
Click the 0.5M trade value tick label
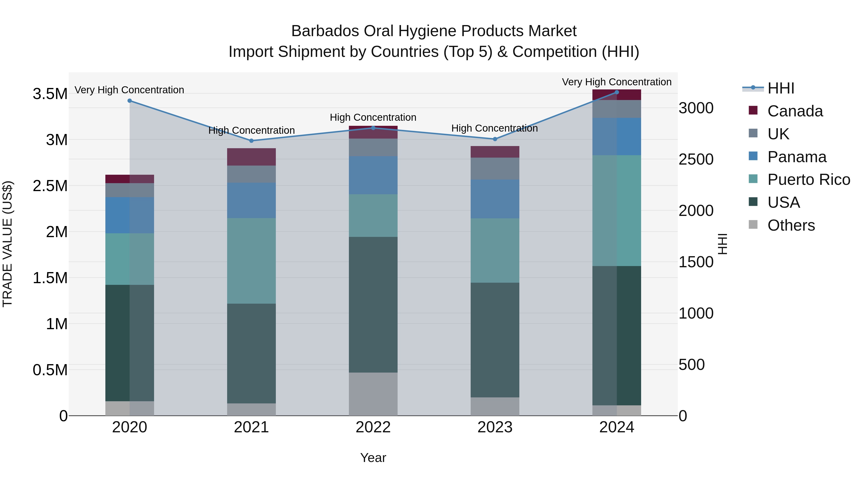50,370
